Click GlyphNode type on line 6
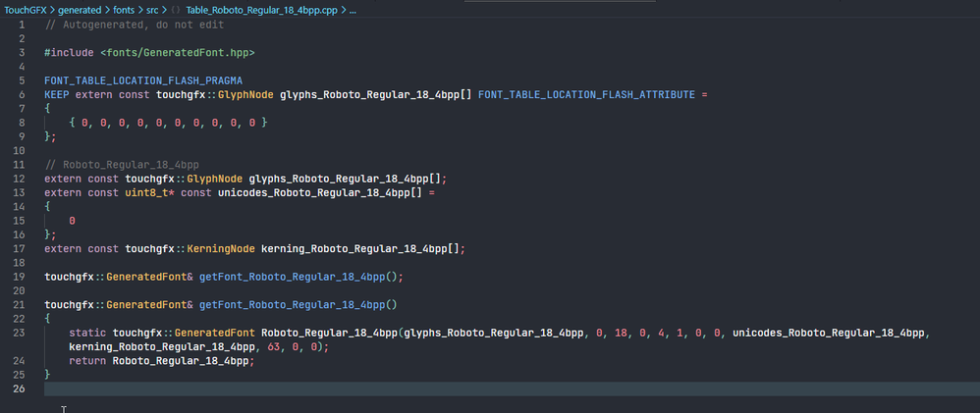The height and width of the screenshot is (413, 980). click(x=245, y=94)
